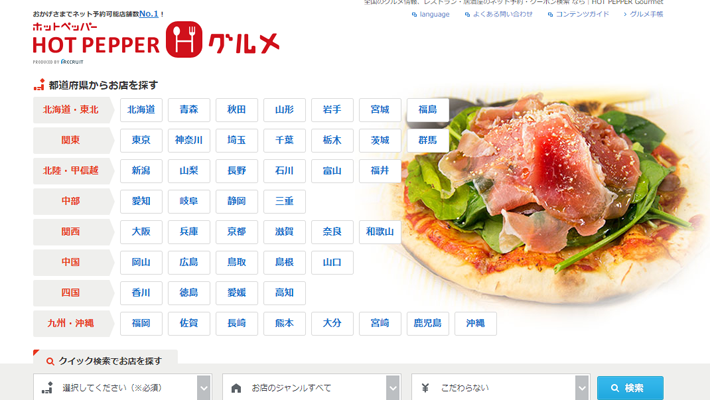Expand the 選択してください area dropdown arrow
The width and height of the screenshot is (710, 400).
click(x=204, y=388)
